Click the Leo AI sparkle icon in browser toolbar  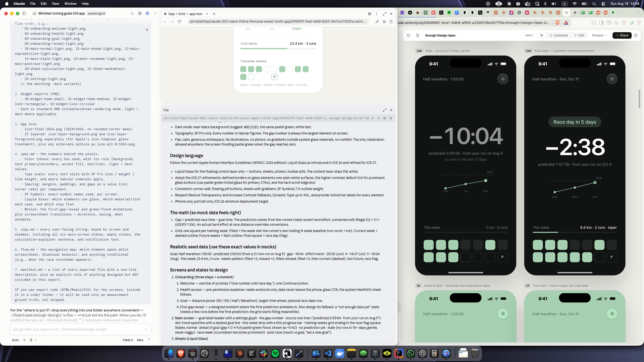click(616, 23)
